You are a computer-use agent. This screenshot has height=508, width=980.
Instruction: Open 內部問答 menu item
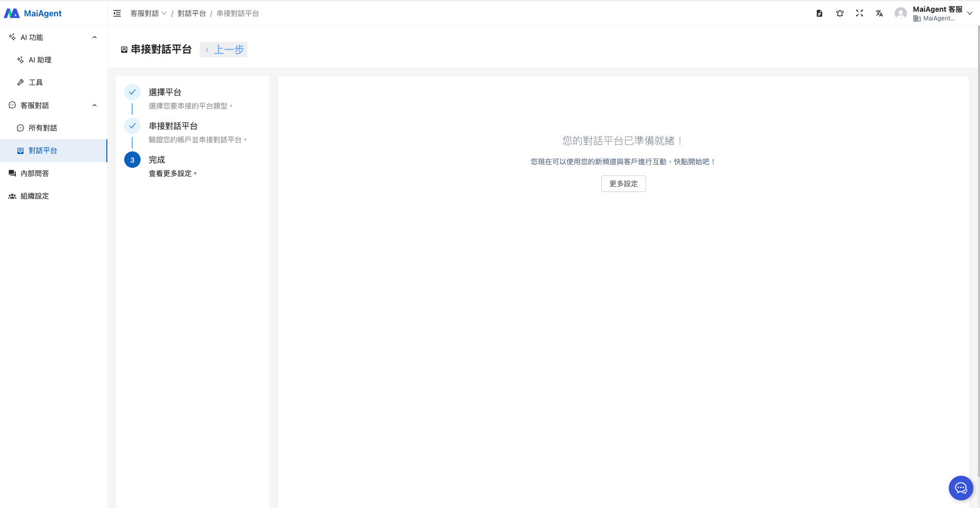click(35, 173)
